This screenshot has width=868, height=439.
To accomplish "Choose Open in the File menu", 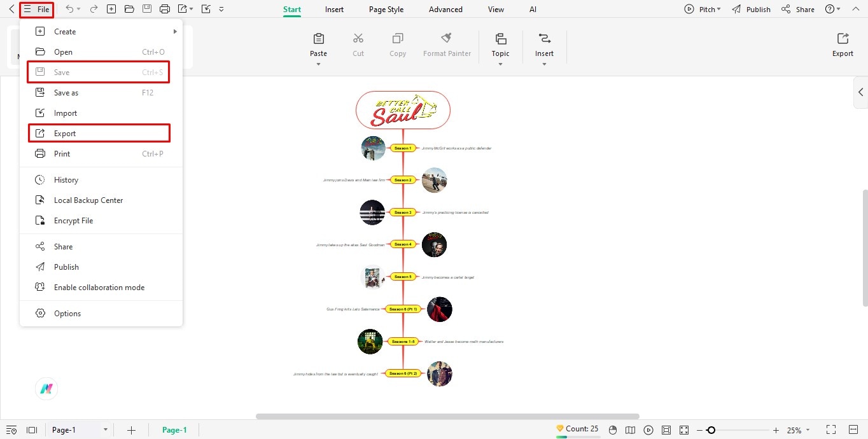I will coord(101,52).
